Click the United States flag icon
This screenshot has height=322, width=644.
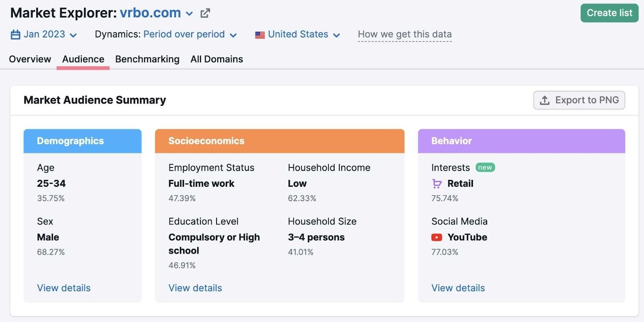(260, 35)
